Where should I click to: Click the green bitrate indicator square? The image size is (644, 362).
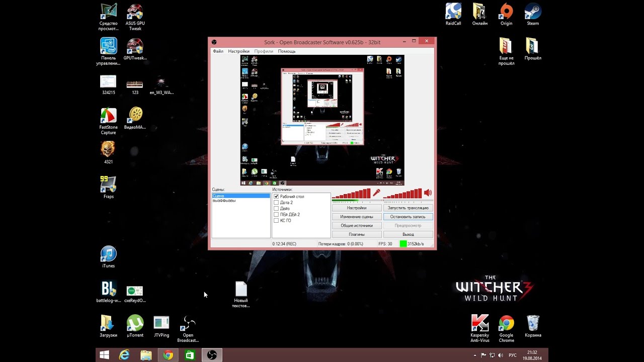[x=403, y=244]
